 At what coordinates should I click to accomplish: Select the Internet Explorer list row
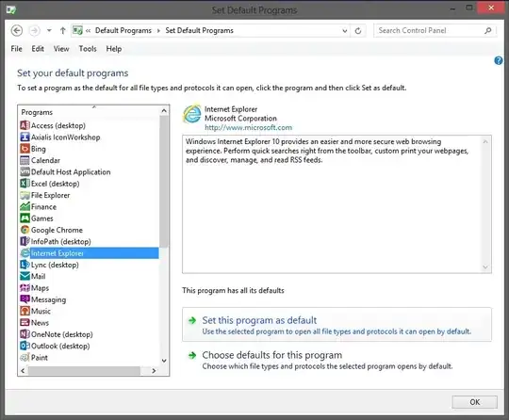pyautogui.click(x=90, y=253)
